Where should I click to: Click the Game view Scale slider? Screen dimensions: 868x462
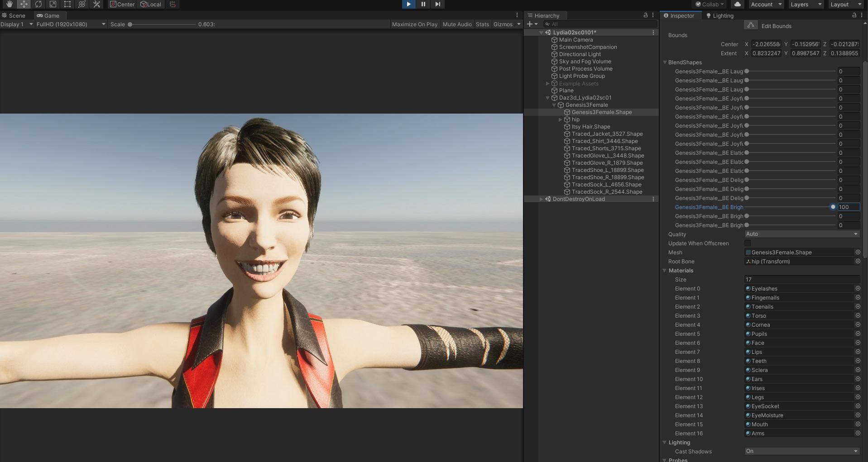(162, 24)
